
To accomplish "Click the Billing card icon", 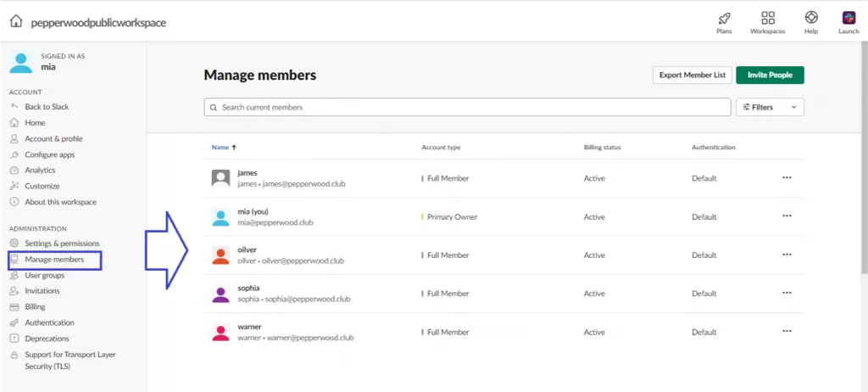I will [14, 306].
